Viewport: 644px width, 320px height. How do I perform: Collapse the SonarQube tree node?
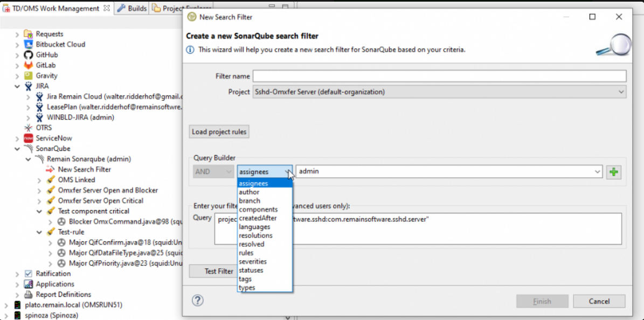click(x=17, y=149)
